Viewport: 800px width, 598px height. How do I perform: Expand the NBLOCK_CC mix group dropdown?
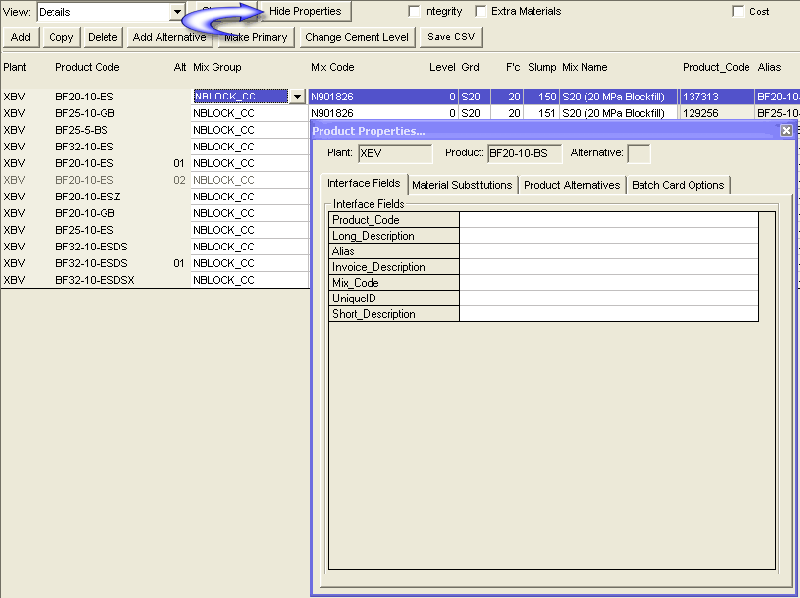pos(296,96)
